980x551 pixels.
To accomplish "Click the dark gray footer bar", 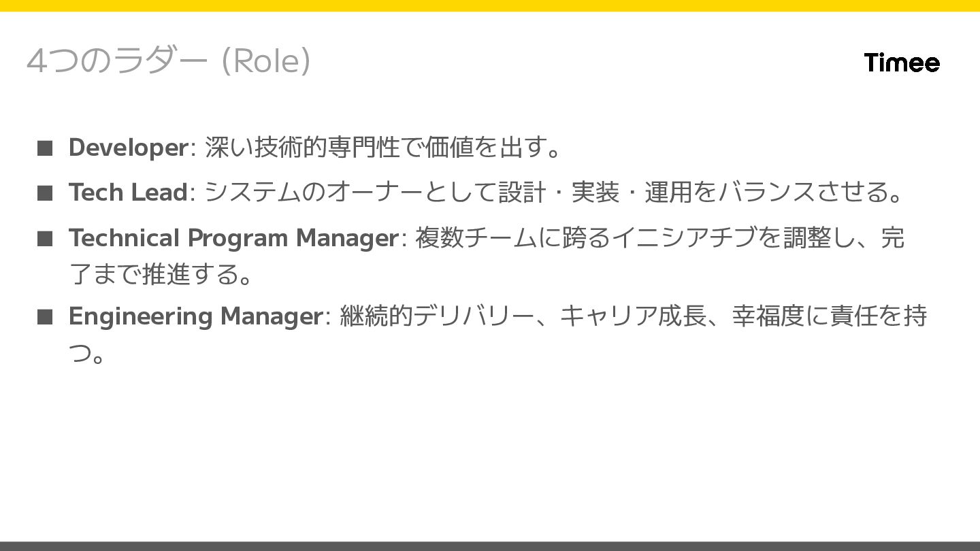I will 490,546.
